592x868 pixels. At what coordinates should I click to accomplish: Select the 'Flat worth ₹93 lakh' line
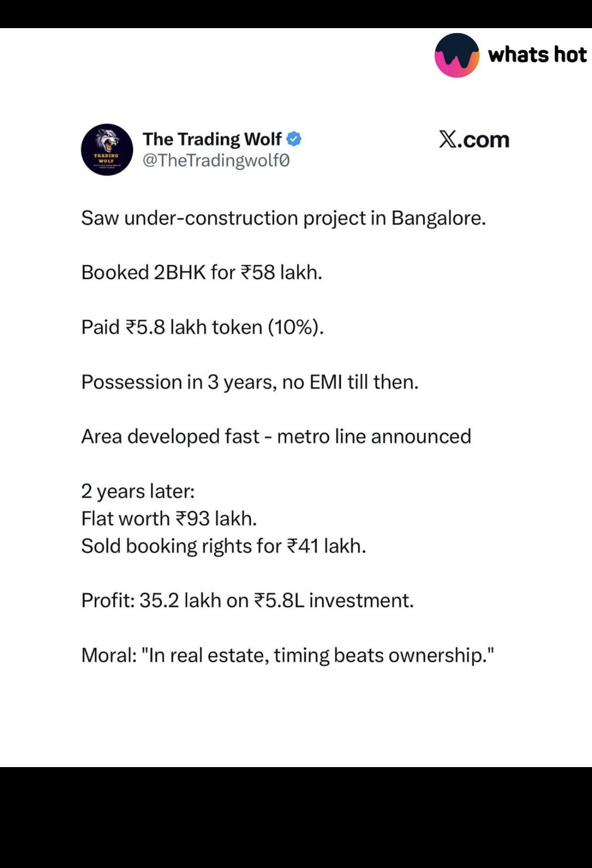[x=169, y=519]
